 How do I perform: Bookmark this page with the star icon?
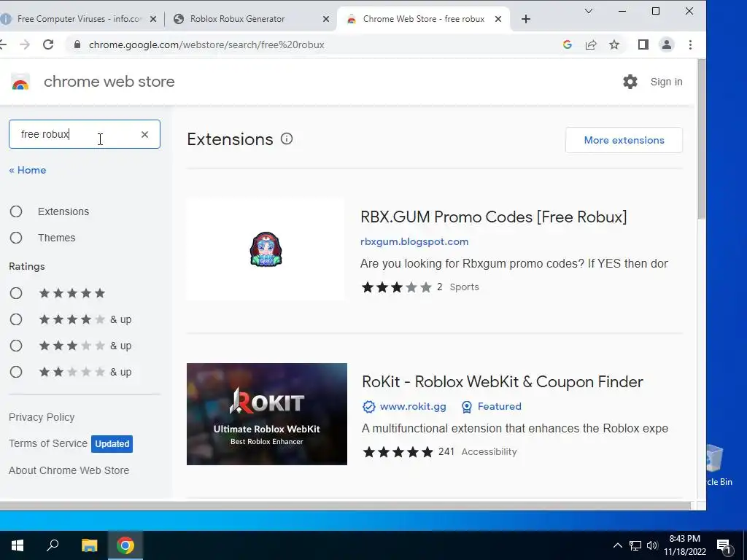tap(614, 44)
